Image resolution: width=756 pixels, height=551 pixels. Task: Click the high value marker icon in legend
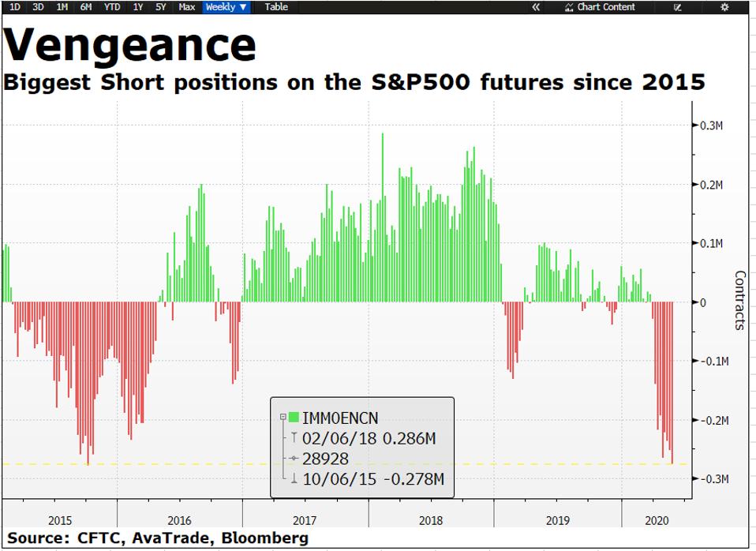pos(294,438)
